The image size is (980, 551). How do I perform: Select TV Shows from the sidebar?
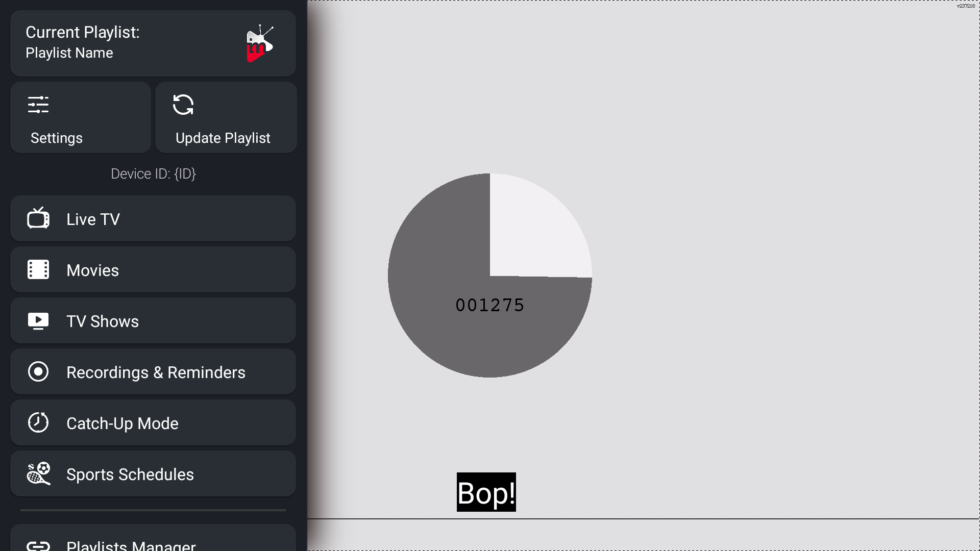[153, 320]
